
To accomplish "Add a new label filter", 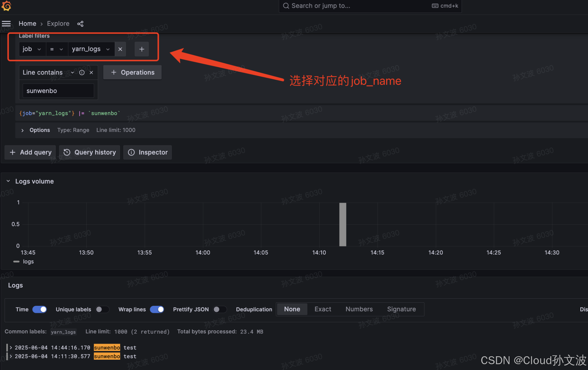I will coord(142,49).
